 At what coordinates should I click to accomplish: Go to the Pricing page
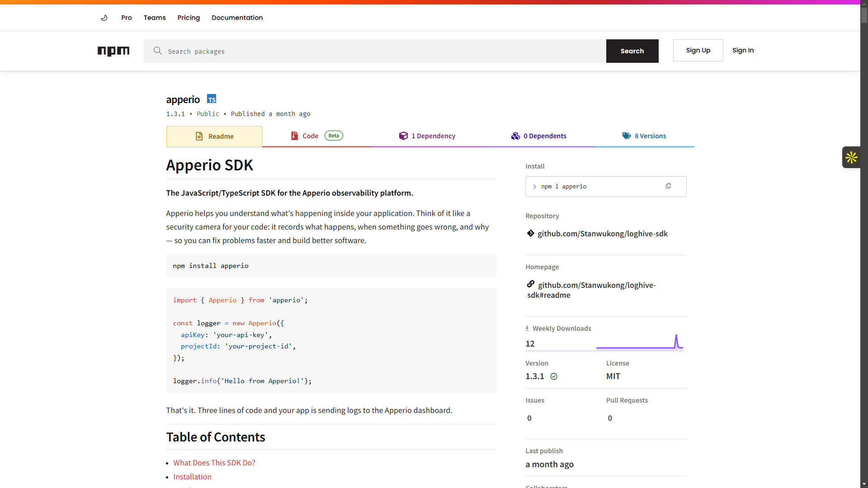click(x=189, y=18)
